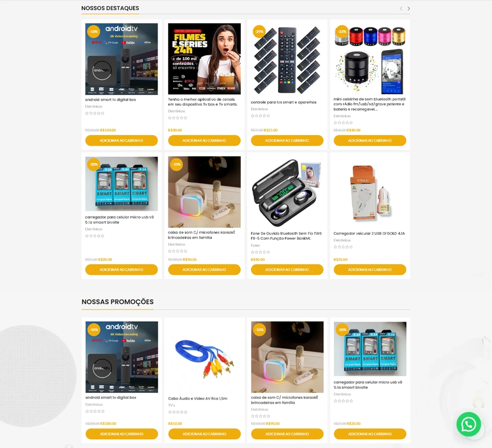Open Fone De Ouvido Bluetooth TWS F9-5 title

(x=286, y=236)
